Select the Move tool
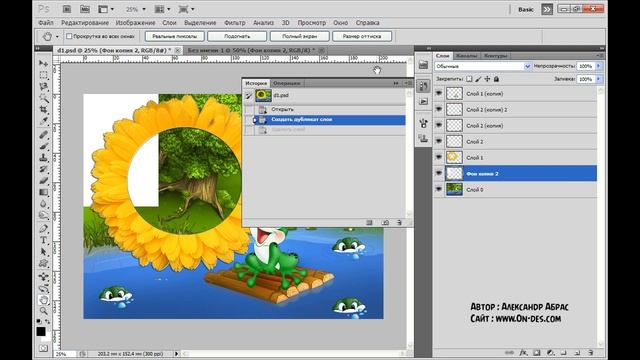 click(43, 64)
